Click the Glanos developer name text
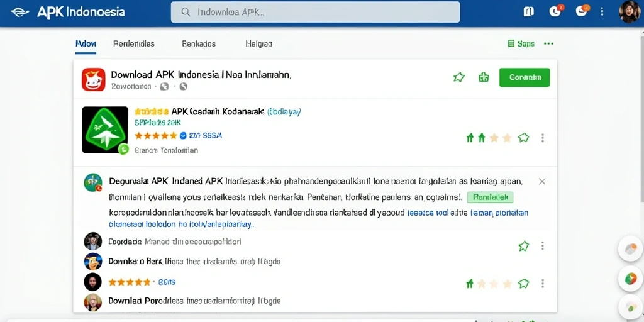The height and width of the screenshot is (322, 644). [166, 150]
